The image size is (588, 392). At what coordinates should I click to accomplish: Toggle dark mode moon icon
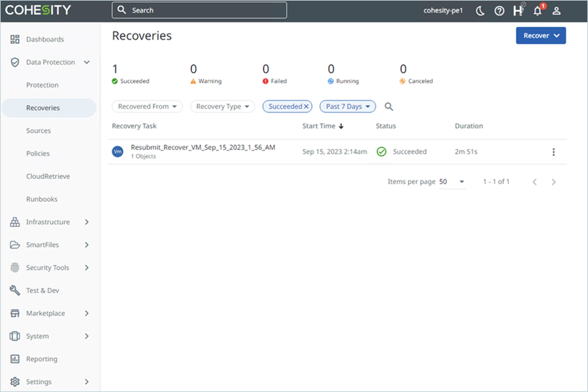coord(480,11)
